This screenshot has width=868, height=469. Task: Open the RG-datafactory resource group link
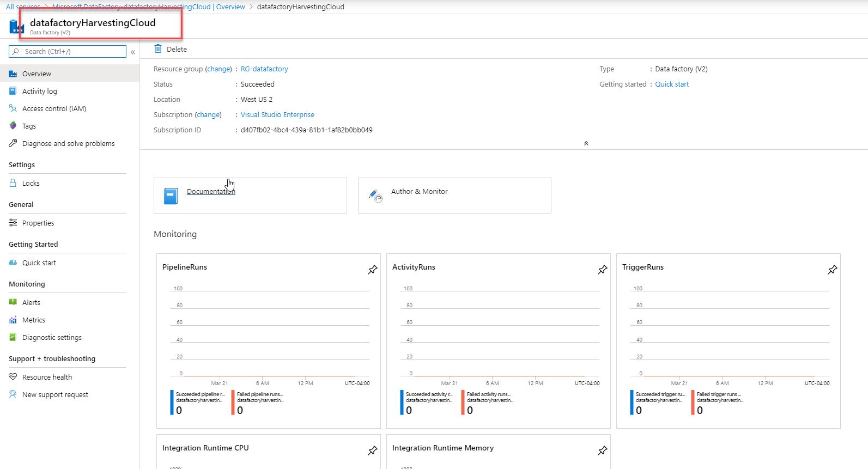(x=264, y=69)
